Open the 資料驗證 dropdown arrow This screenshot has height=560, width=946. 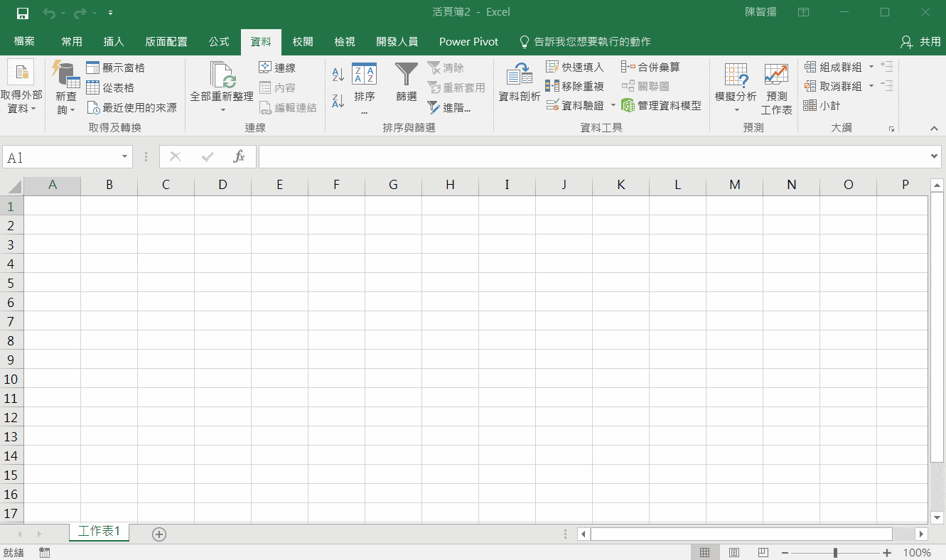[x=613, y=105]
